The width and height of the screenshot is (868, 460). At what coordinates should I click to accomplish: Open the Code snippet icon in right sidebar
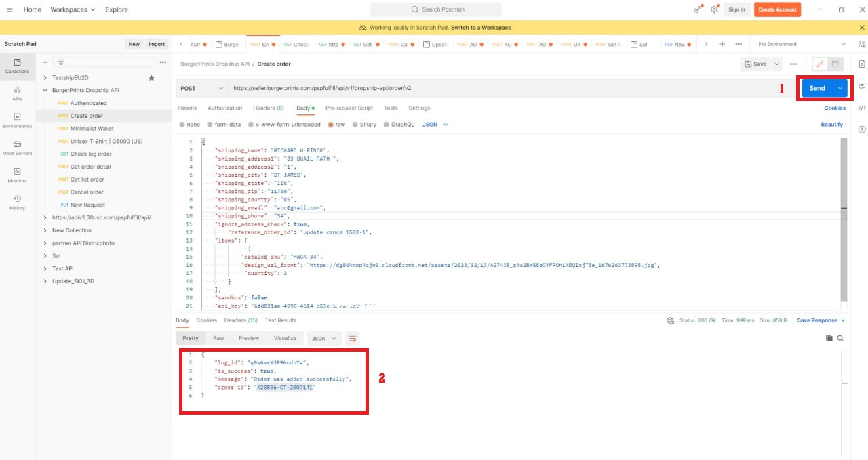[x=862, y=108]
